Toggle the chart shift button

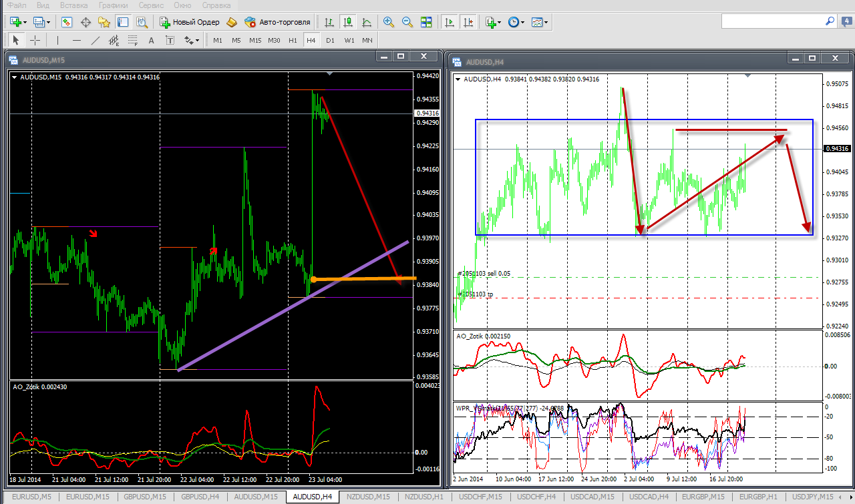tap(469, 22)
